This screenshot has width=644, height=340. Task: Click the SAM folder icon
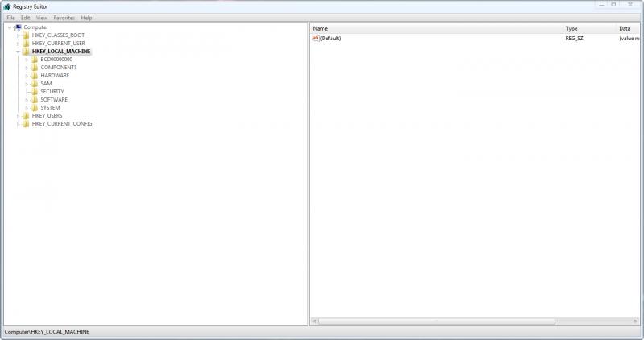[35, 84]
